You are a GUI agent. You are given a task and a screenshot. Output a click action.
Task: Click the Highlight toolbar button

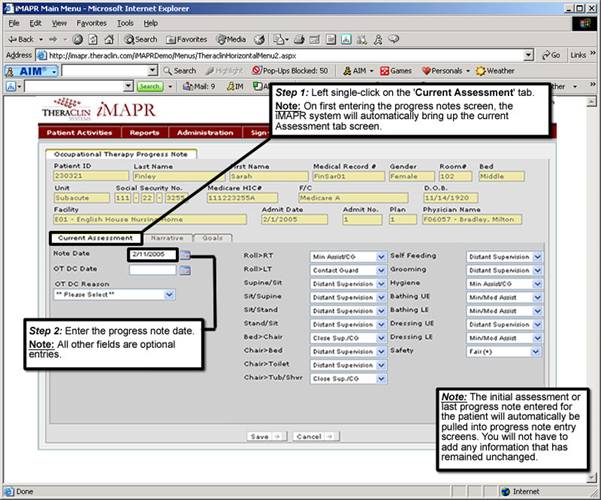[224, 71]
